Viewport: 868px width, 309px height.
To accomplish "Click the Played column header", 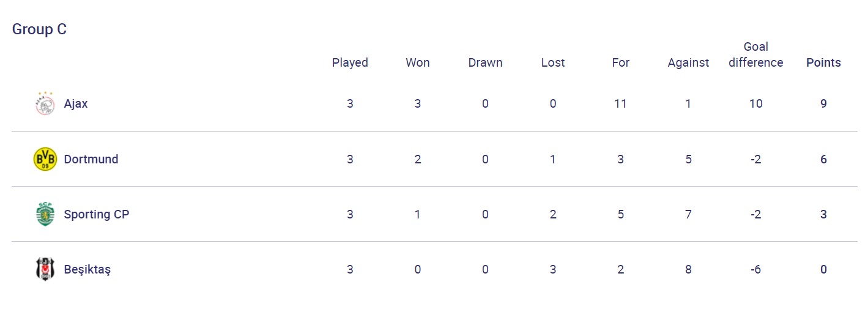I will [350, 62].
